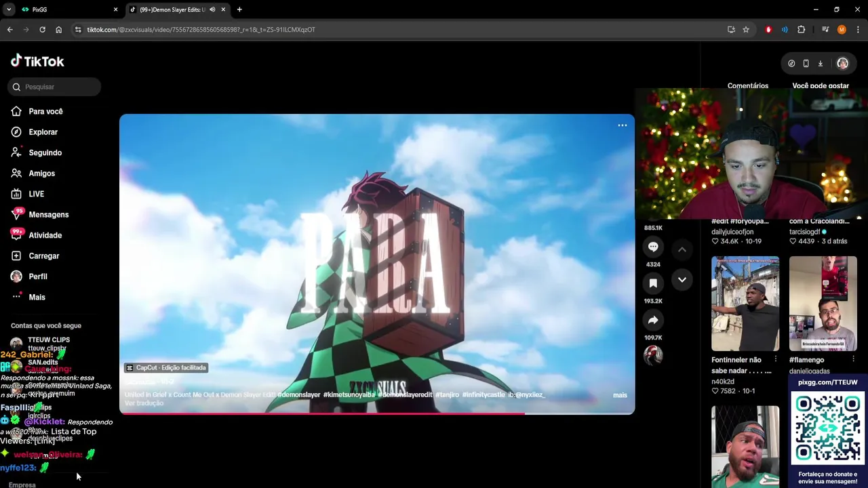The width and height of the screenshot is (868, 488).
Task: Open the TikTok coins icon in top pill
Action: [x=791, y=63]
